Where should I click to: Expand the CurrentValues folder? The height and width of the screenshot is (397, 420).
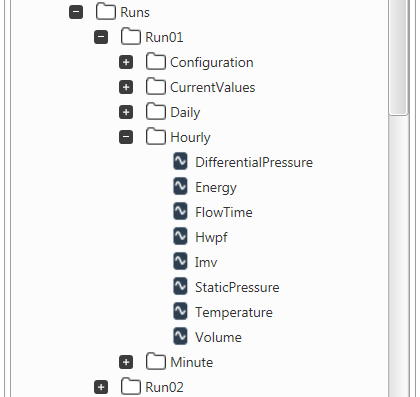pyautogui.click(x=126, y=87)
